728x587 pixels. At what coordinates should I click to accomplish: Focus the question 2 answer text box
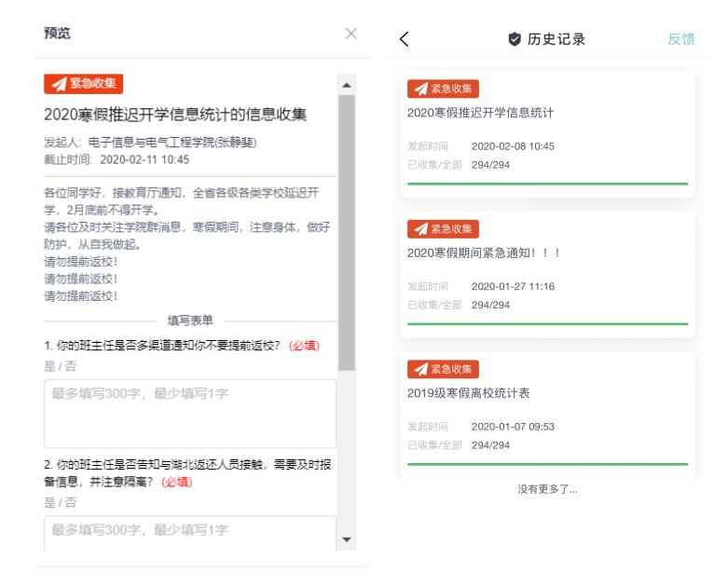190,533
